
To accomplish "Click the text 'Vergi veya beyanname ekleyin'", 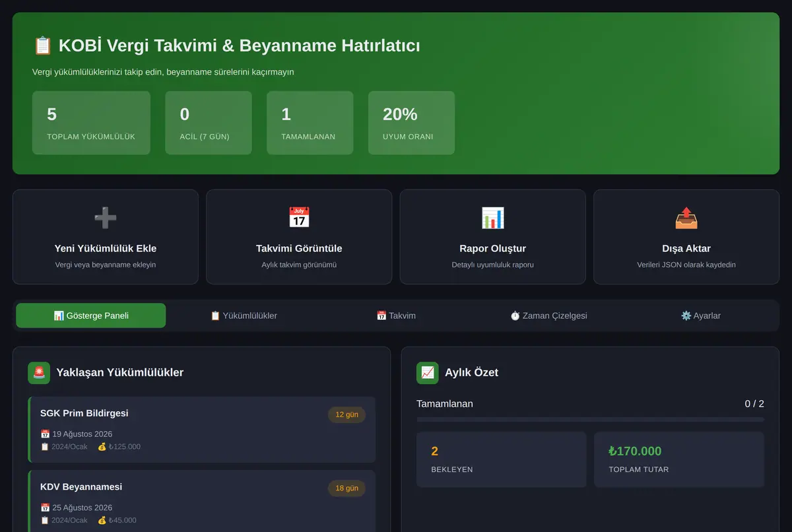I will point(106,265).
